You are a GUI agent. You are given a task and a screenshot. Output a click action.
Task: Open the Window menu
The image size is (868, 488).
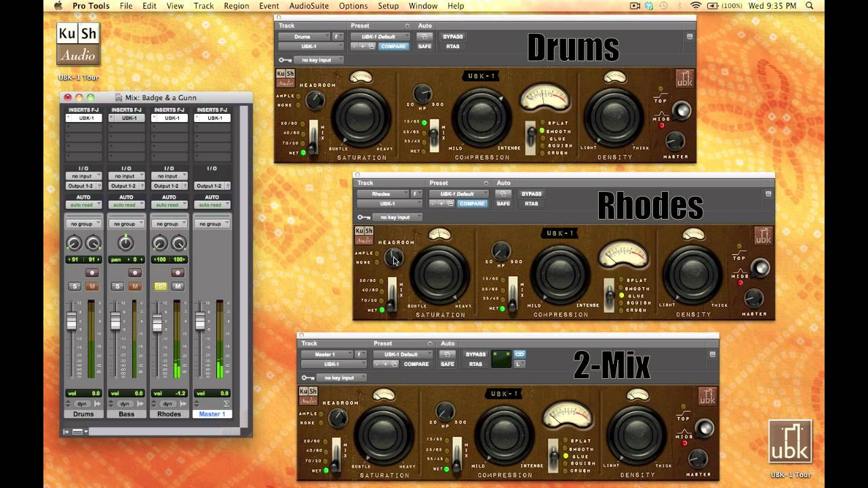pyautogui.click(x=423, y=6)
